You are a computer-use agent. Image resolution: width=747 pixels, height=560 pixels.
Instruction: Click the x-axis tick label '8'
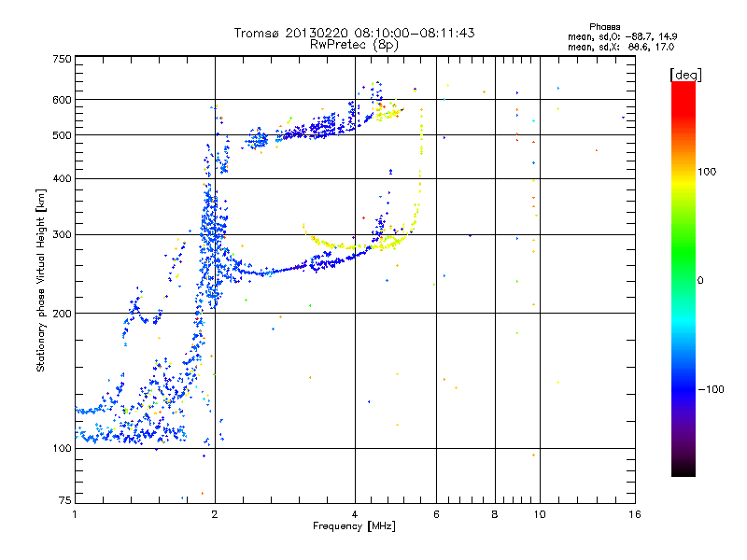point(495,514)
